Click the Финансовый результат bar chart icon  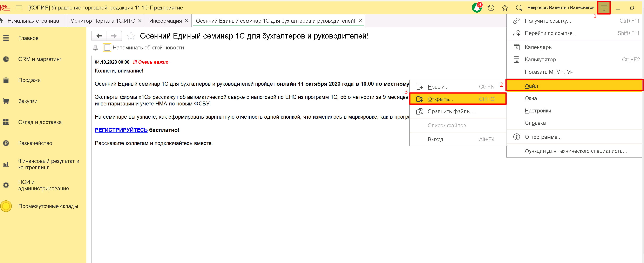tap(6, 164)
